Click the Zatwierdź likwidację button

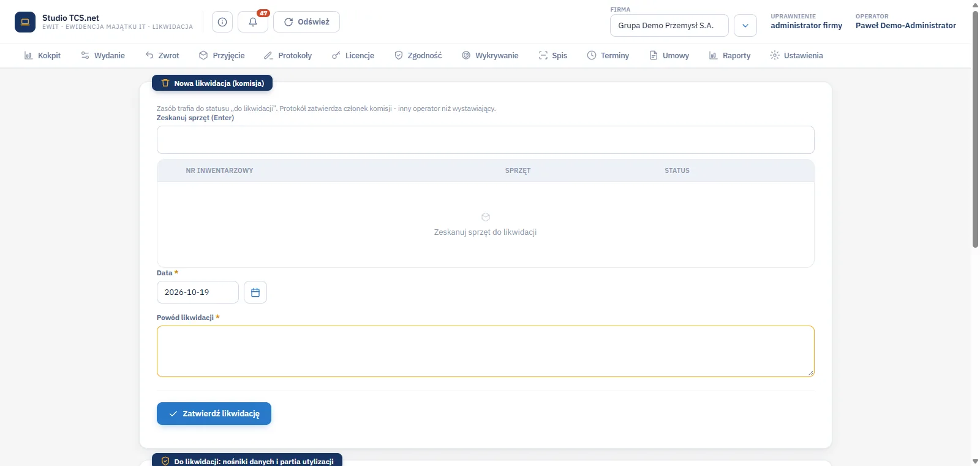click(214, 414)
